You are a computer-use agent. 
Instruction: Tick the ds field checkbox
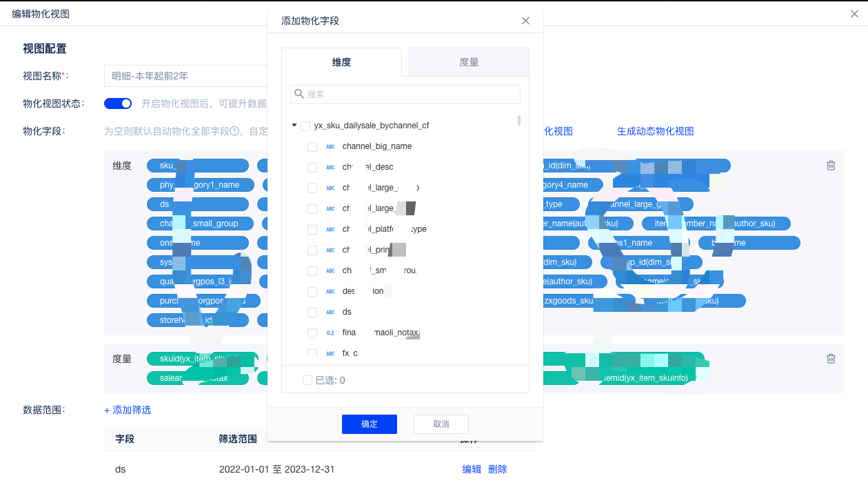pyautogui.click(x=312, y=312)
